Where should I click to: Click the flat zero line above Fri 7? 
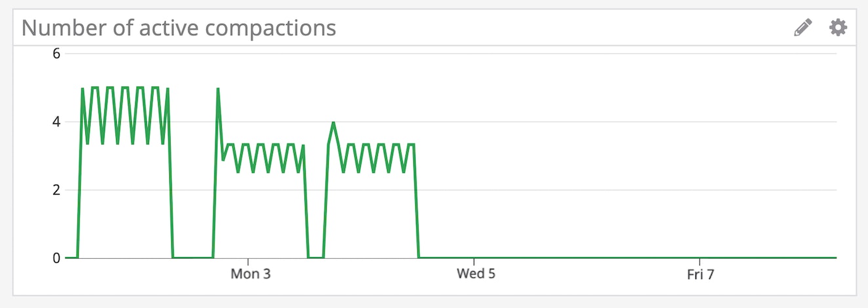pyautogui.click(x=700, y=258)
